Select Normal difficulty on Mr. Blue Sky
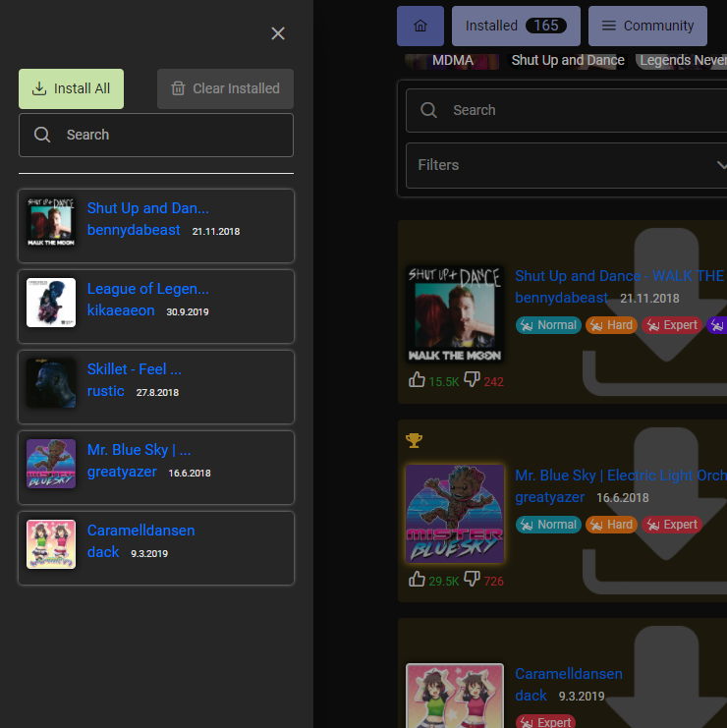The height and width of the screenshot is (728, 727). click(x=548, y=525)
